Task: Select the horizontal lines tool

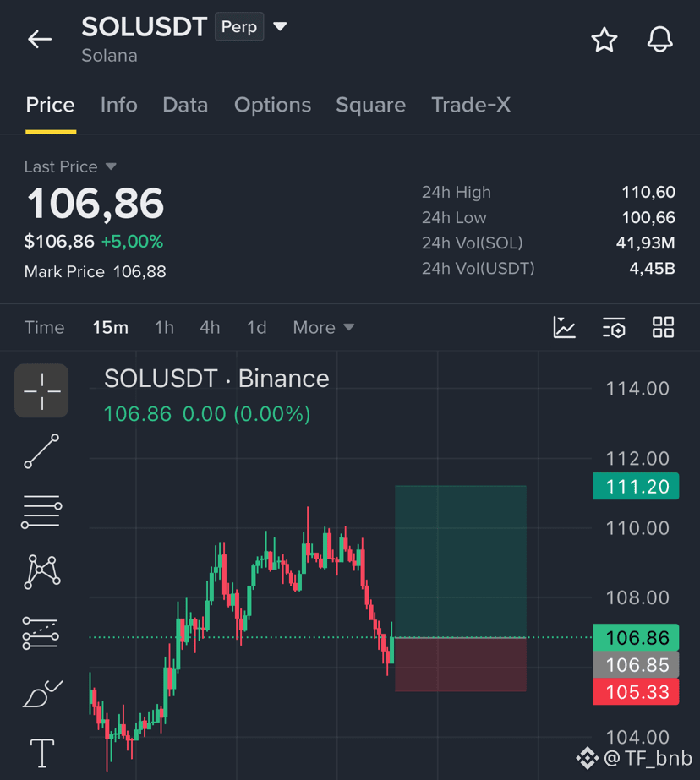Action: 41,512
